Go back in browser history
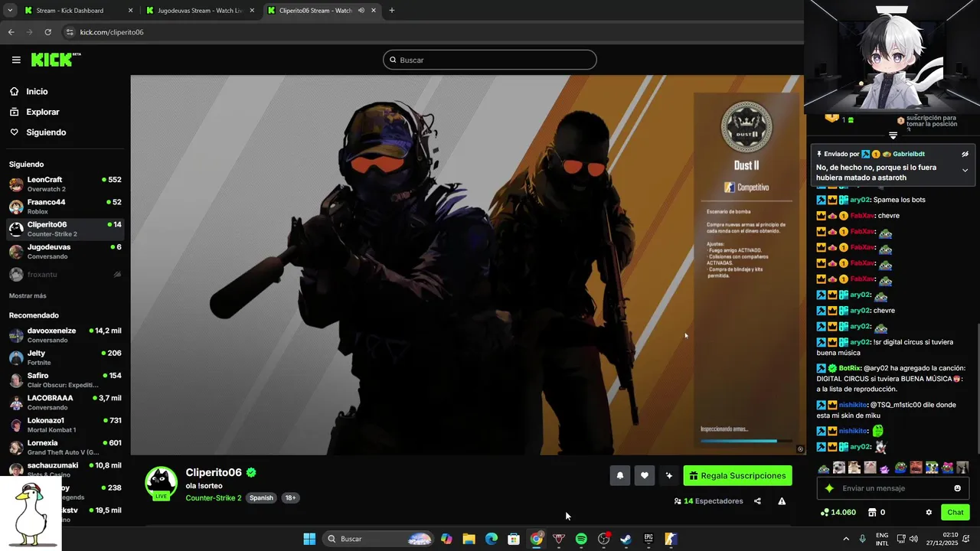 click(11, 32)
